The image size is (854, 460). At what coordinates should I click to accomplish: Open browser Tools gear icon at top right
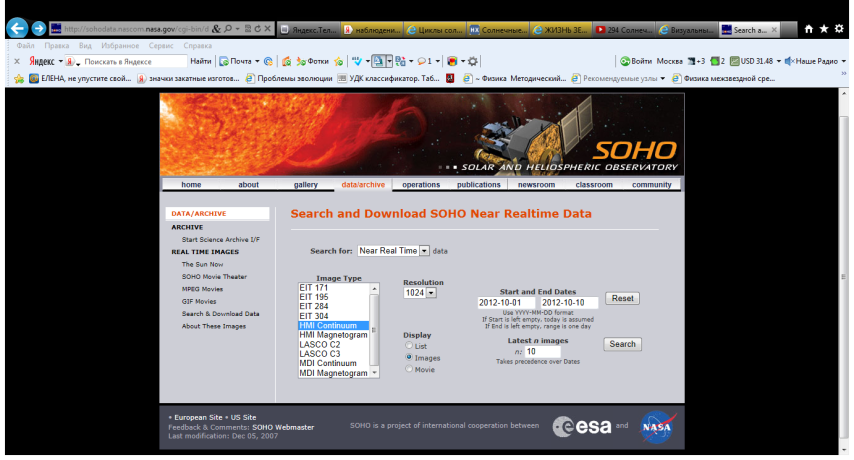pos(839,29)
